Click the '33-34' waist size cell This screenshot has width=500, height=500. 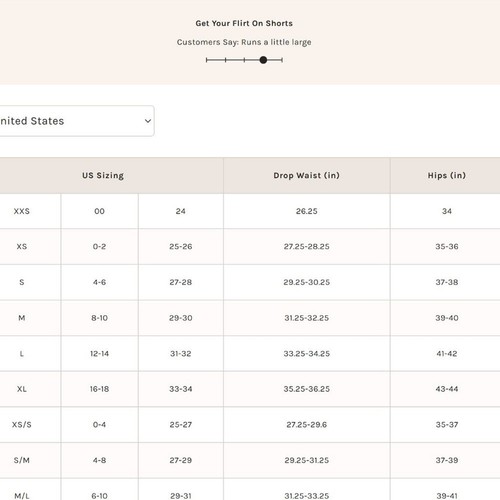[181, 389]
